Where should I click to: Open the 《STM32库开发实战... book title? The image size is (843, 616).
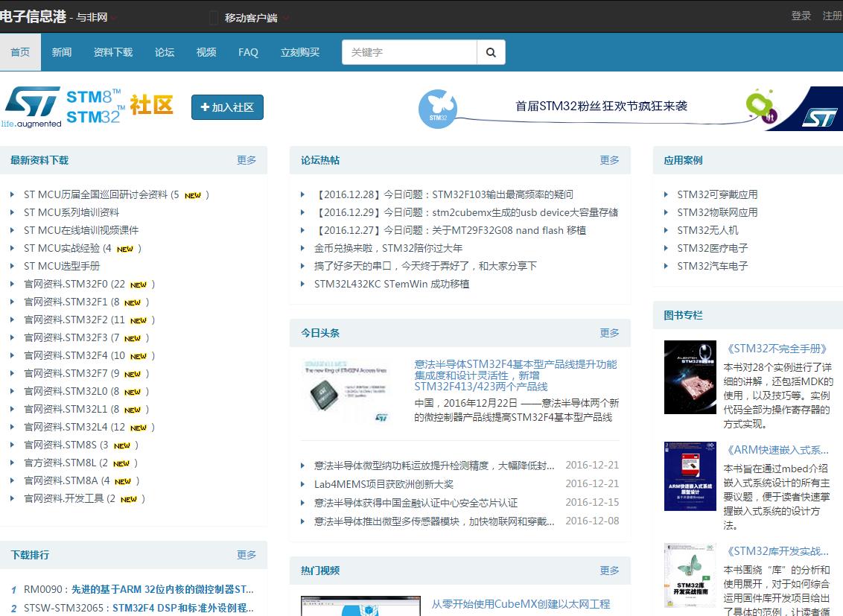tap(776, 551)
